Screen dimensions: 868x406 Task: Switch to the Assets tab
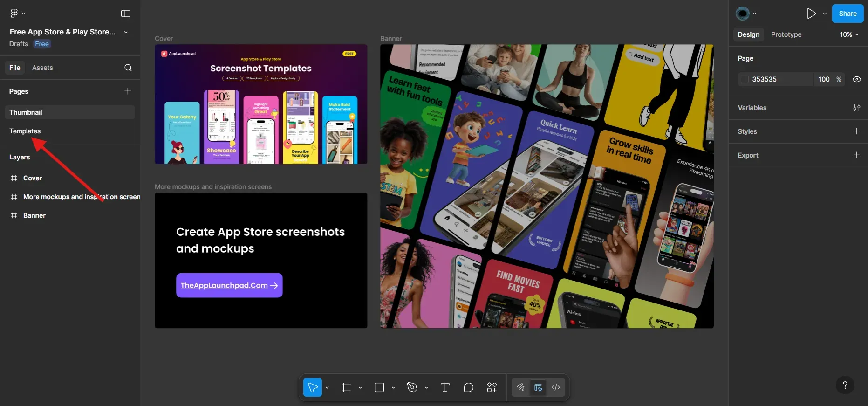click(42, 68)
